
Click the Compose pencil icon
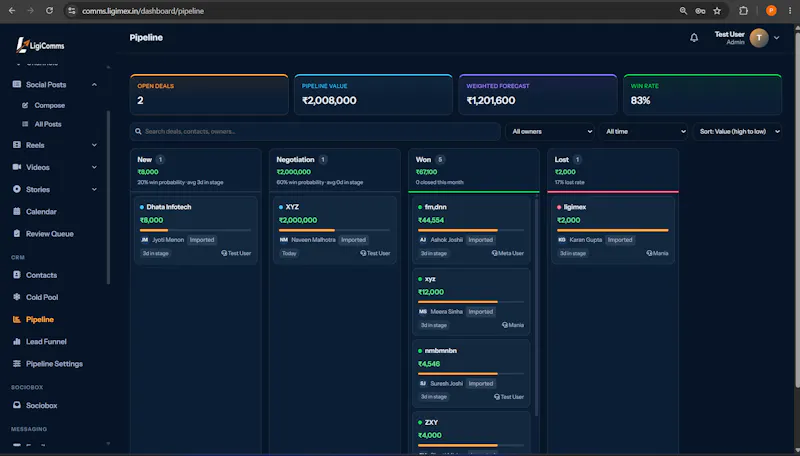25,105
